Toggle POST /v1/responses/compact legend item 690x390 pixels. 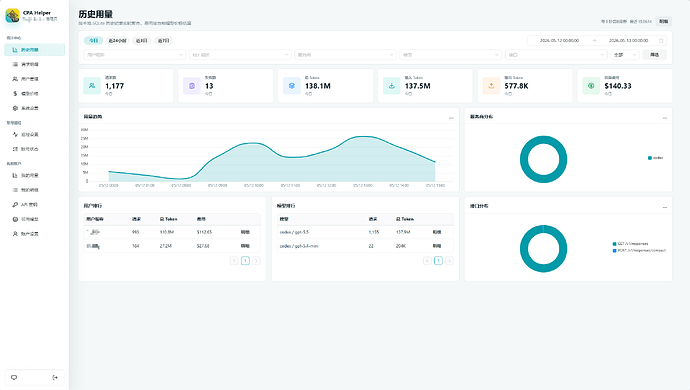click(x=639, y=250)
